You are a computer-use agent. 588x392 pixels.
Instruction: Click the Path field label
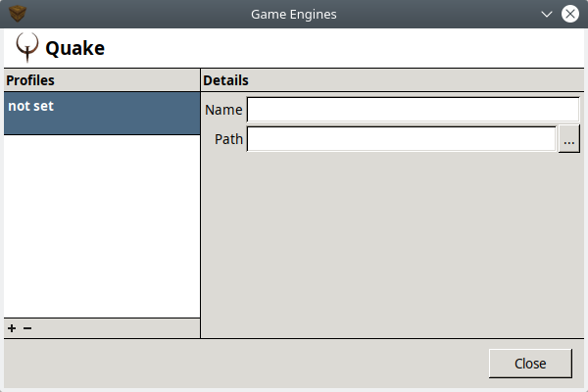(228, 139)
